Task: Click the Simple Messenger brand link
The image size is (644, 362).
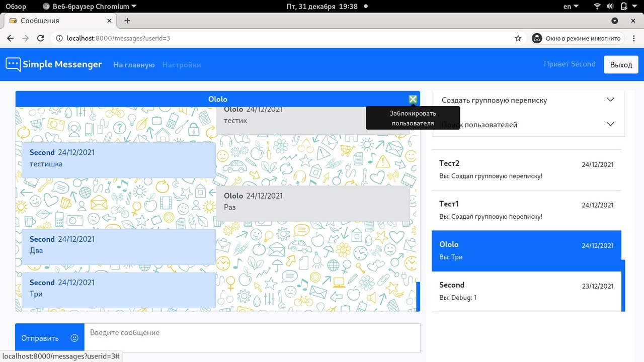Action: (x=54, y=64)
